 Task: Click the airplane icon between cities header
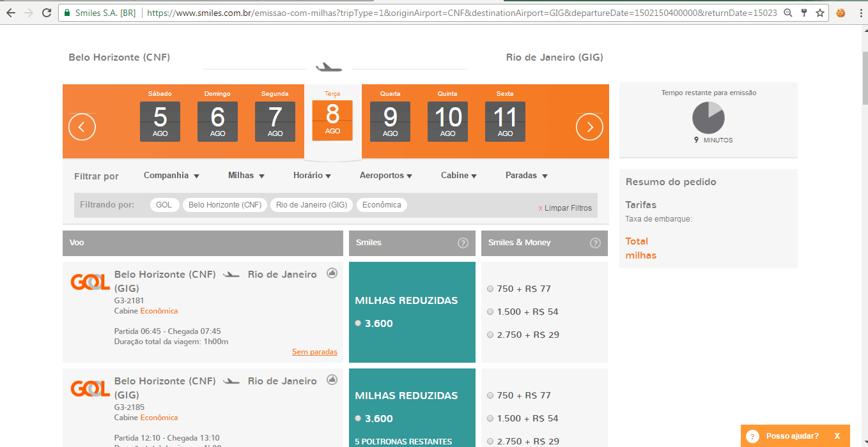(329, 67)
